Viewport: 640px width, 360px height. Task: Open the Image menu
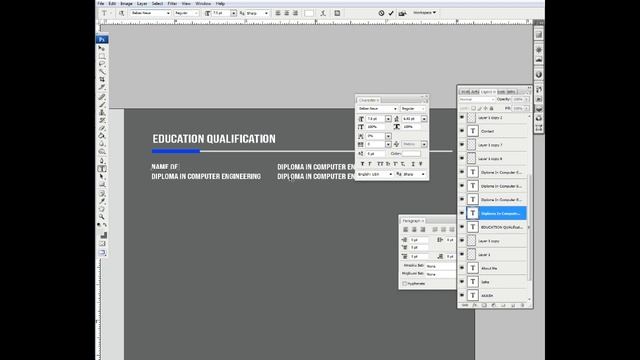(126, 4)
